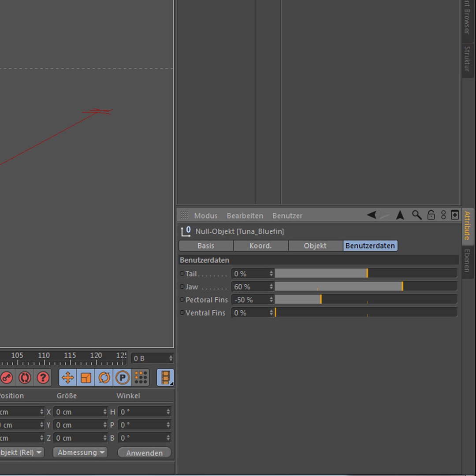Click the up arrow in Attribute manager
Image resolution: width=476 pixels, height=476 pixels.
tap(400, 215)
